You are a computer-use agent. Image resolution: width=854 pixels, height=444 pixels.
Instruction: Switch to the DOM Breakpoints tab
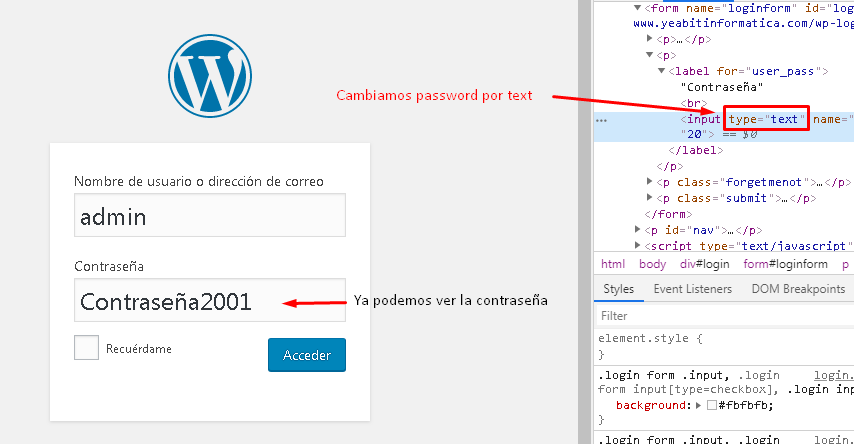(x=798, y=289)
